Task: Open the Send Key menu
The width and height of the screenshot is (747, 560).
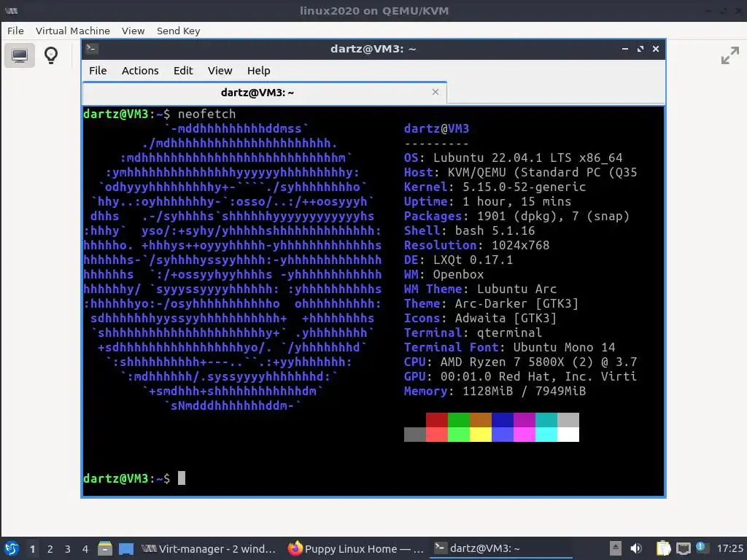Action: point(178,31)
